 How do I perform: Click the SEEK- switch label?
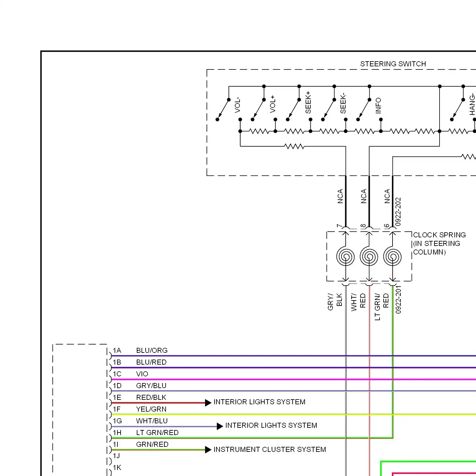click(x=343, y=103)
